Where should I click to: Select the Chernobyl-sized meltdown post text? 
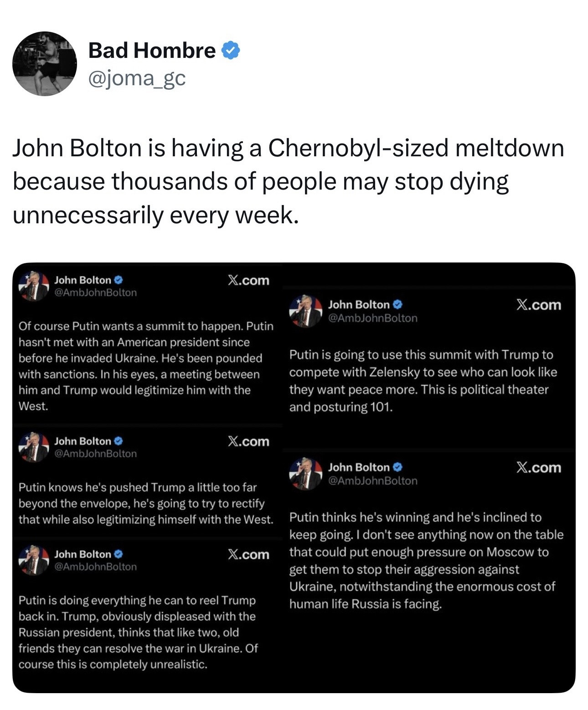click(288, 181)
